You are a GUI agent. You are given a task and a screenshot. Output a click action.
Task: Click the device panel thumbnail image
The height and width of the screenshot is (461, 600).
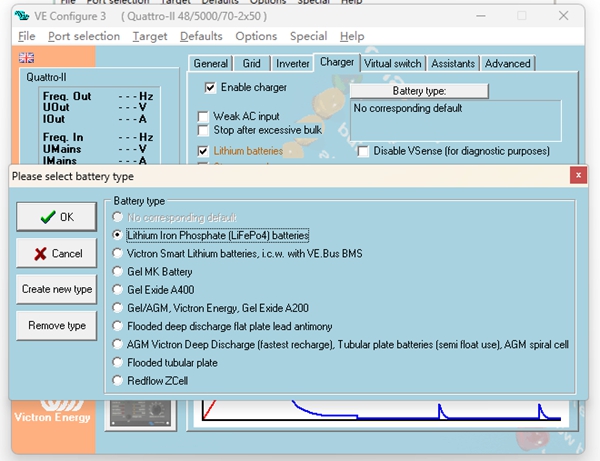click(140, 415)
